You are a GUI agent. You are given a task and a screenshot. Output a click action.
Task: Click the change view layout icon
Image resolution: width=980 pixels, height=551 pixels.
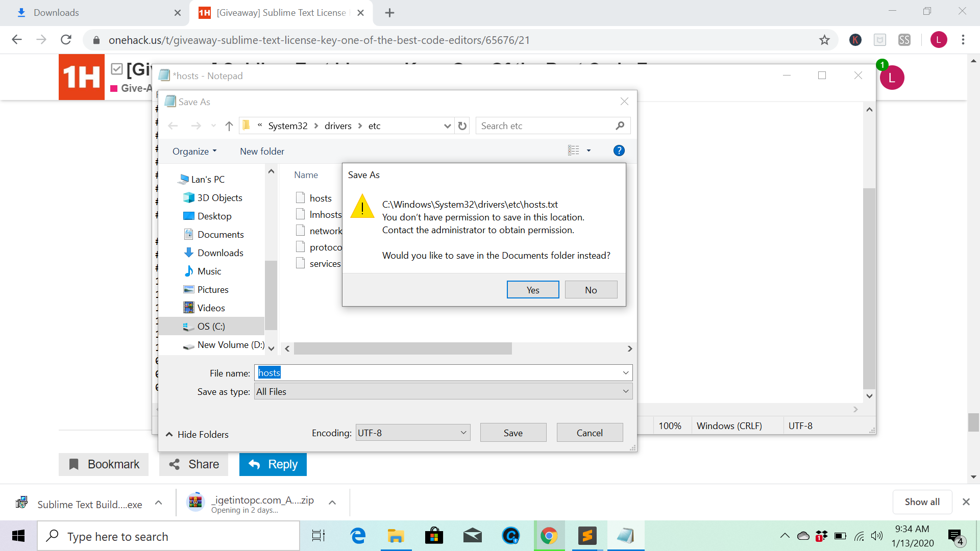pyautogui.click(x=574, y=151)
